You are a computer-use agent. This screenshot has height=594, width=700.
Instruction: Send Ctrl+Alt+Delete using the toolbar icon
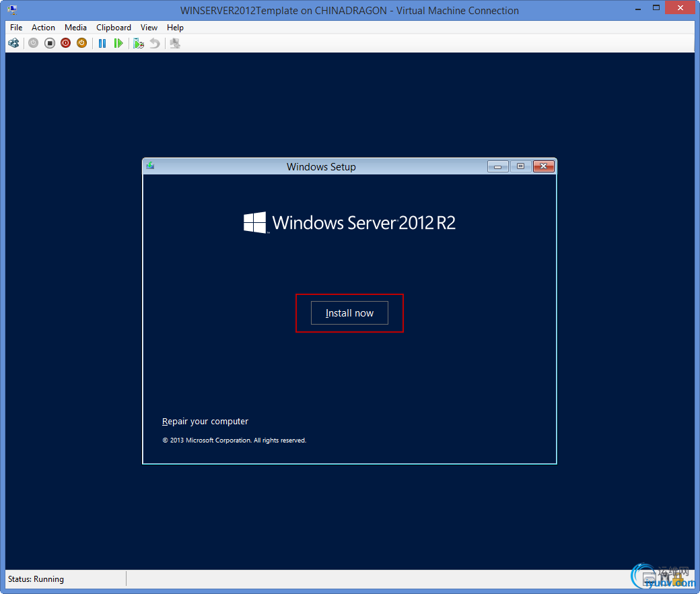click(x=14, y=43)
